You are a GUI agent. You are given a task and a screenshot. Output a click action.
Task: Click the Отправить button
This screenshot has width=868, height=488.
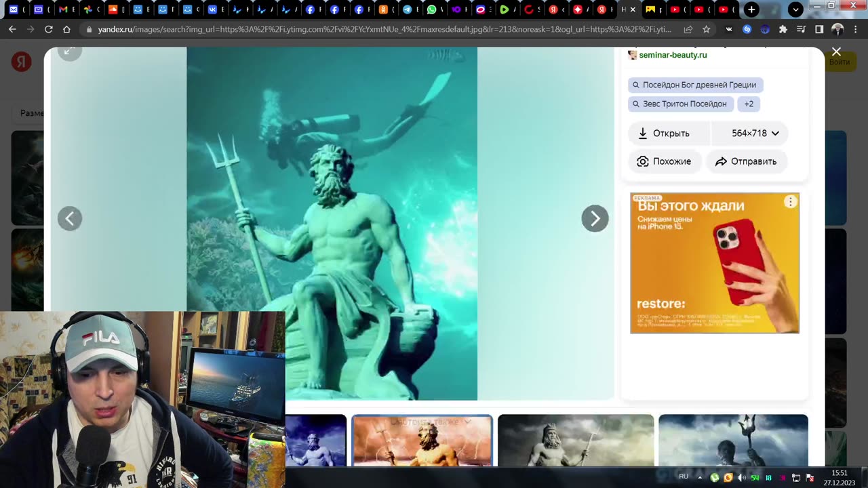point(746,161)
